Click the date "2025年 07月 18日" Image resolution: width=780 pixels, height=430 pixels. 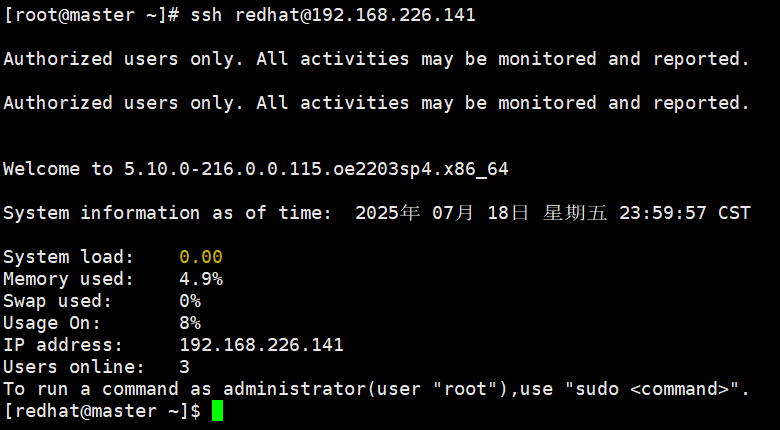coord(442,213)
